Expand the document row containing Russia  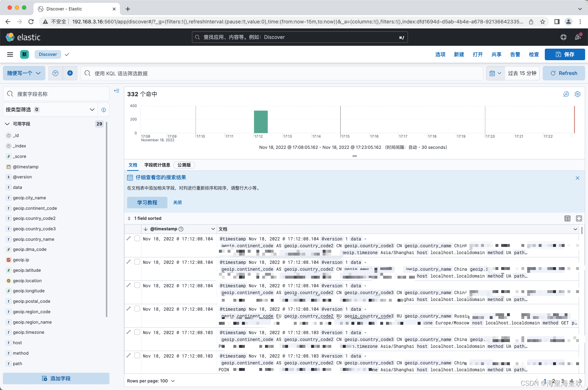click(129, 309)
